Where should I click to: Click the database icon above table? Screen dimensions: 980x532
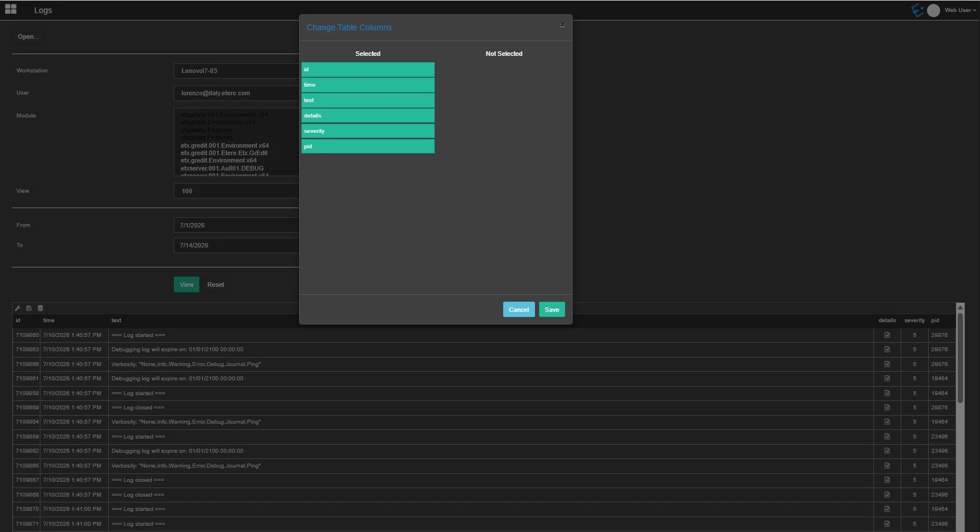(x=40, y=308)
